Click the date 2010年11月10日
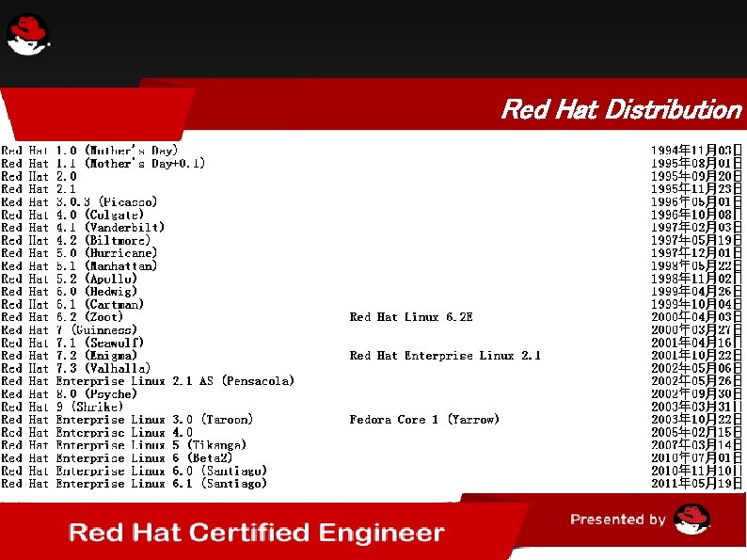This screenshot has height=560, width=747. click(x=696, y=471)
